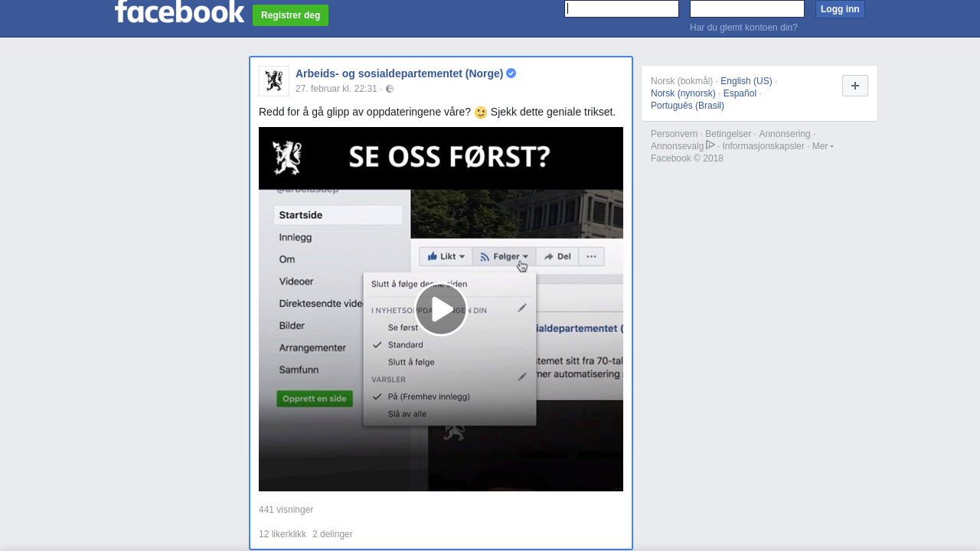Image resolution: width=980 pixels, height=551 pixels.
Task: Open the Annonsering footer link
Action: 785,134
